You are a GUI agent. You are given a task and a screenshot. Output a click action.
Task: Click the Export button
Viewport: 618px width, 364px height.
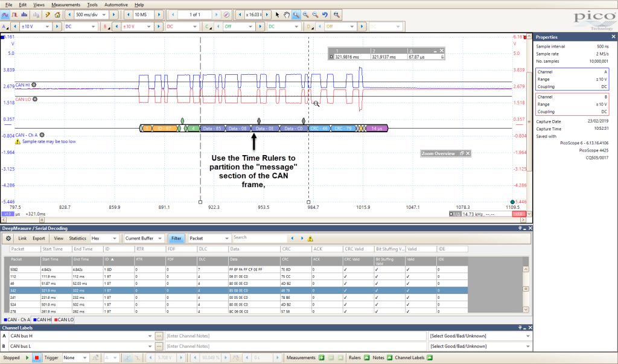point(39,238)
